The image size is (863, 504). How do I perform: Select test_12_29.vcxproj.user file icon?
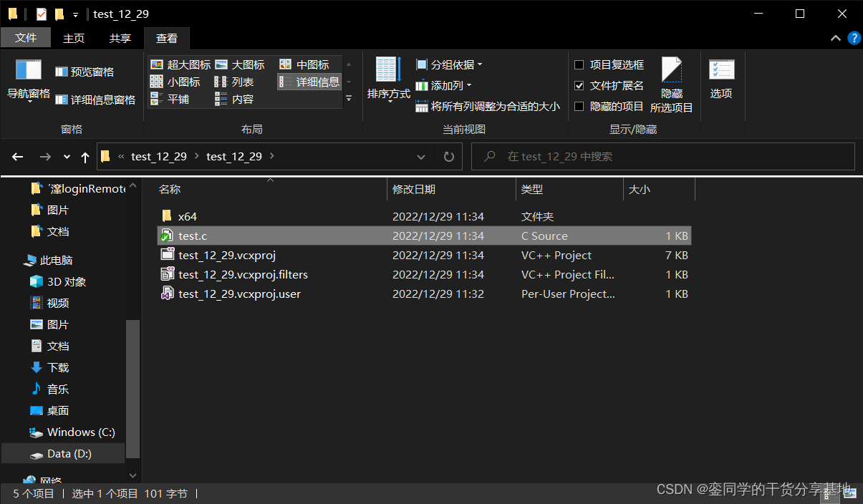point(167,294)
